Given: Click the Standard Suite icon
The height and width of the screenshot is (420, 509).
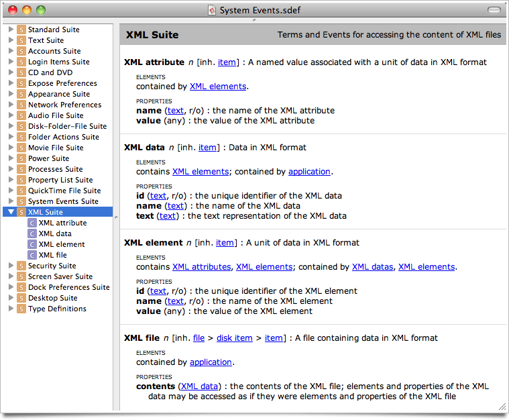Looking at the screenshot, I should (x=21, y=30).
